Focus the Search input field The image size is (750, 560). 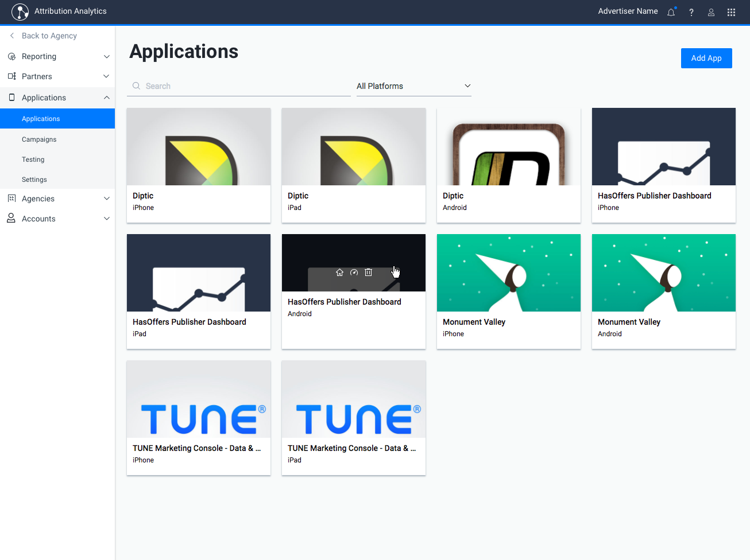pyautogui.click(x=239, y=86)
